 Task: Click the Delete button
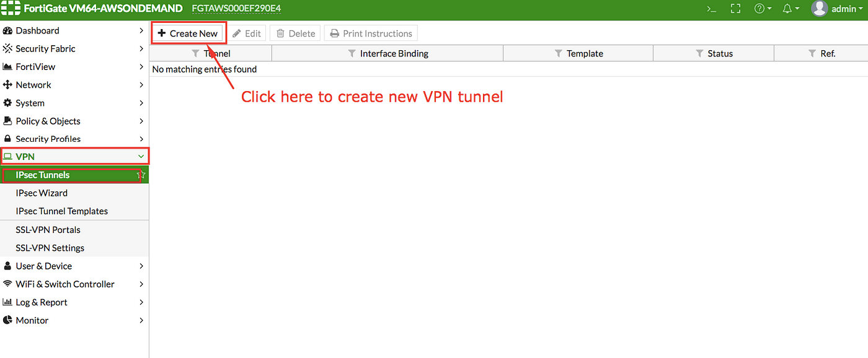pyautogui.click(x=295, y=33)
